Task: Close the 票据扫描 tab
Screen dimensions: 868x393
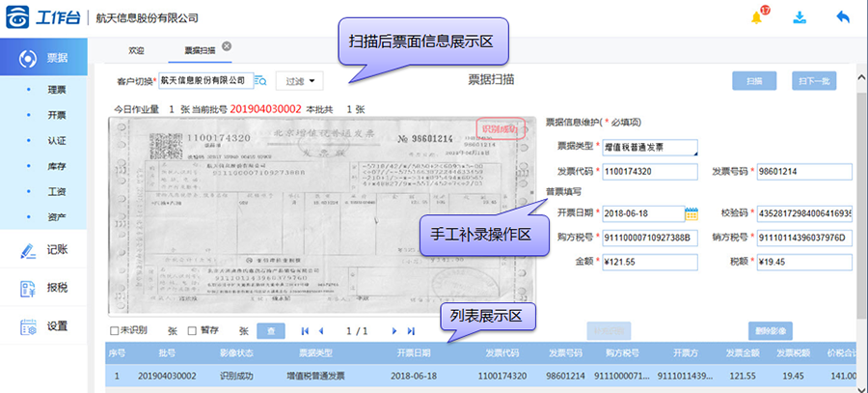Action: pos(226,45)
